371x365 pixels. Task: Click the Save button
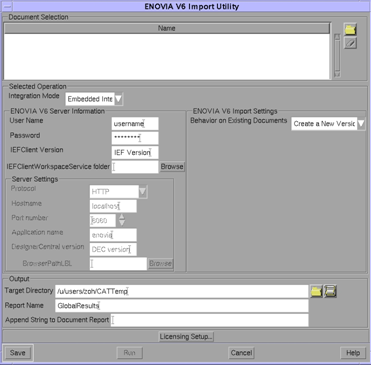(x=18, y=353)
